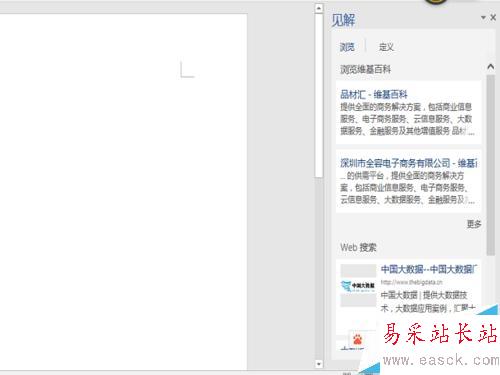Switch to the 定义 tab

pyautogui.click(x=386, y=47)
